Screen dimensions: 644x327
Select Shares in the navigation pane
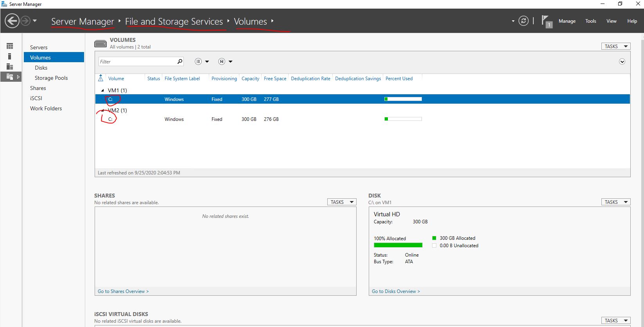38,88
